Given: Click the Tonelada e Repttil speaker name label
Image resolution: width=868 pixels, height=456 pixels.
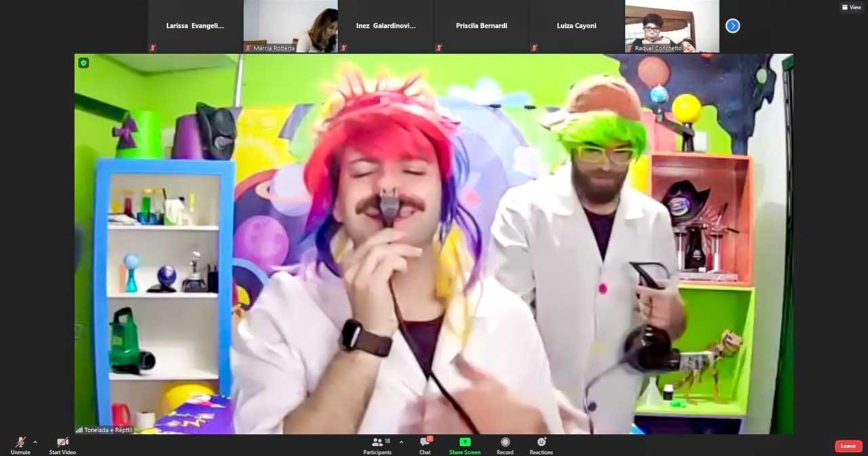Looking at the screenshot, I should pyautogui.click(x=108, y=430).
